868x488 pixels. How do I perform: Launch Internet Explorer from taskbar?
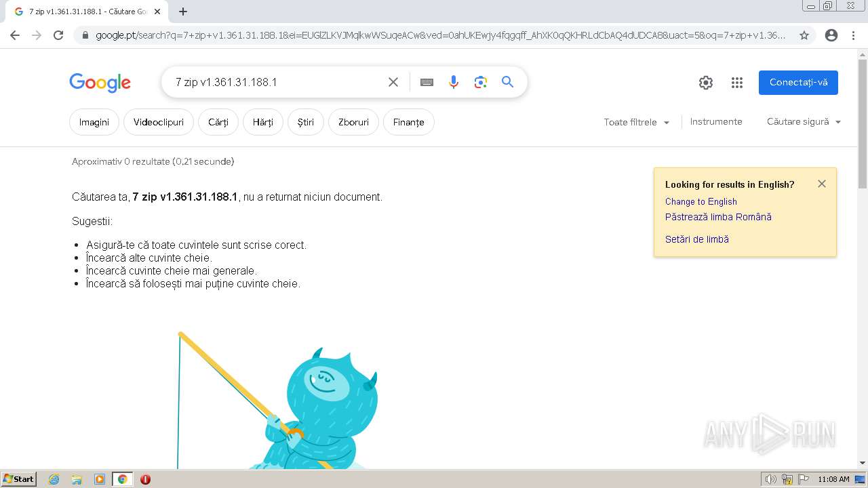(x=54, y=479)
